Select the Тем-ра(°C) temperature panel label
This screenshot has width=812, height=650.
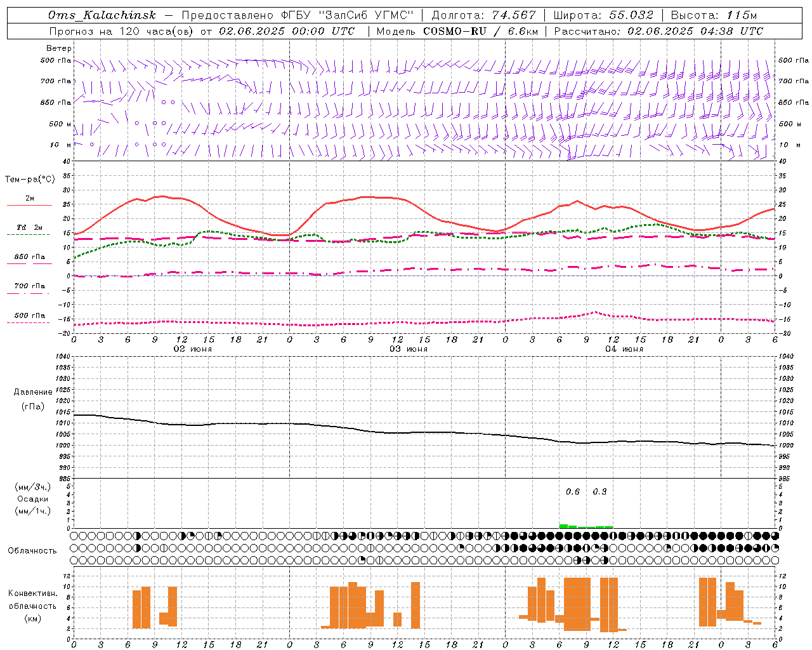pyautogui.click(x=30, y=180)
